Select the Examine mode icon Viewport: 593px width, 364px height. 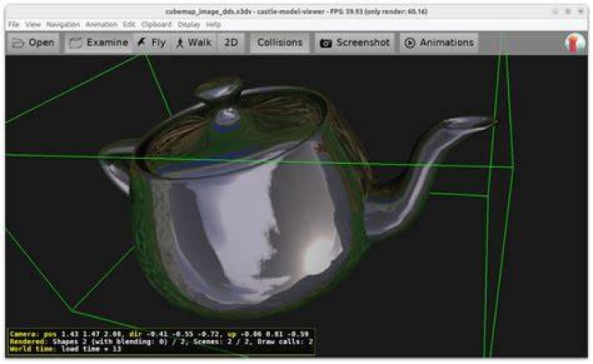tap(76, 43)
